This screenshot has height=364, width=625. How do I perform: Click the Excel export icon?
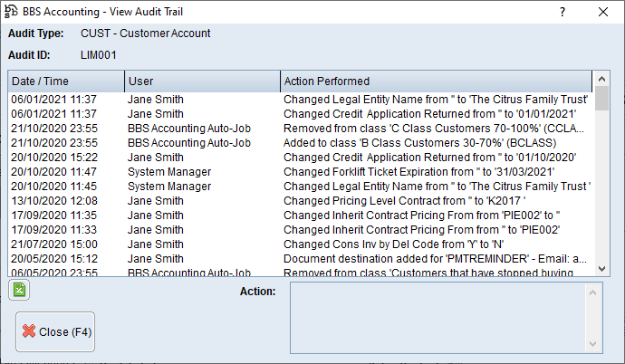pos(18,290)
